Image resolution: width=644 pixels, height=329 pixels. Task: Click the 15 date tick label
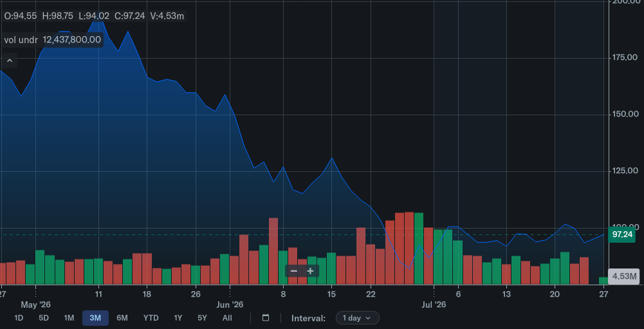click(x=331, y=294)
